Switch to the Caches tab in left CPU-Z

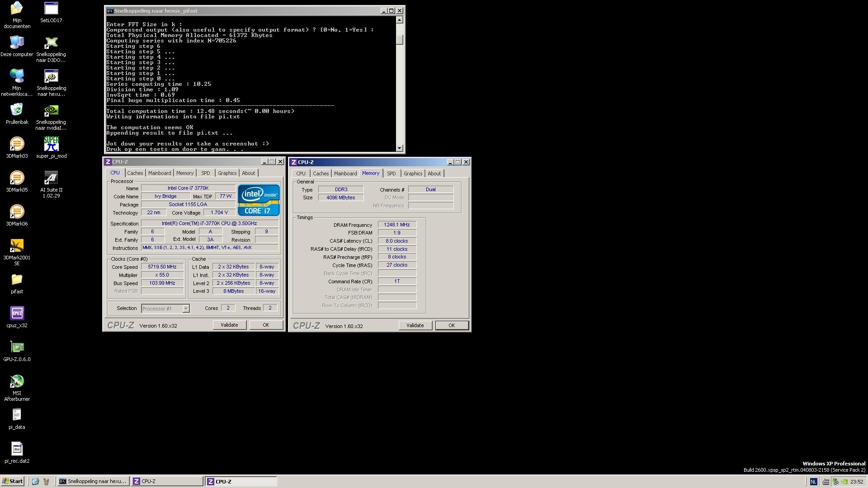pos(135,173)
